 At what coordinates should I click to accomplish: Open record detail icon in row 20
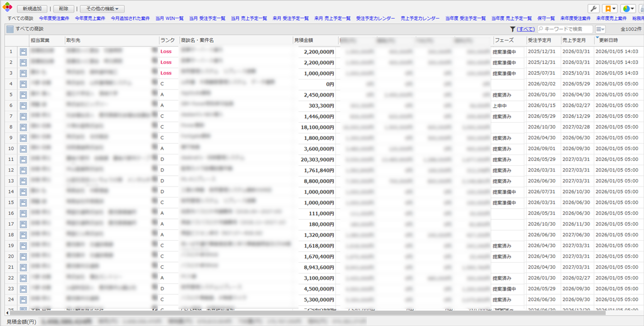click(24, 256)
